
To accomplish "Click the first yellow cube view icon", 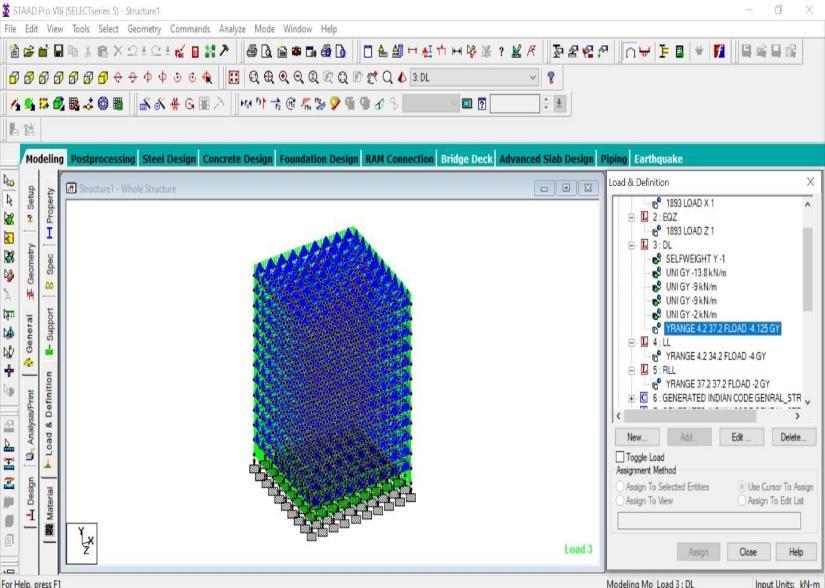I will point(14,78).
